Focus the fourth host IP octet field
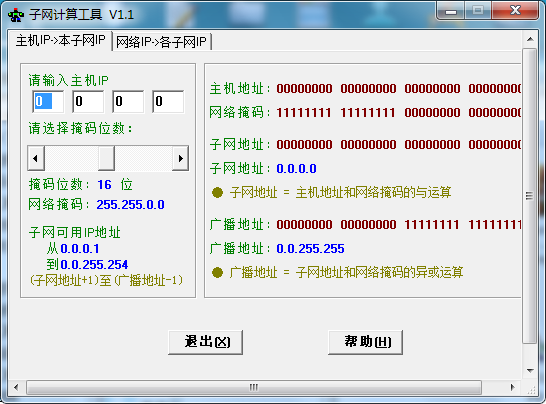The height and width of the screenshot is (404, 546). (168, 101)
